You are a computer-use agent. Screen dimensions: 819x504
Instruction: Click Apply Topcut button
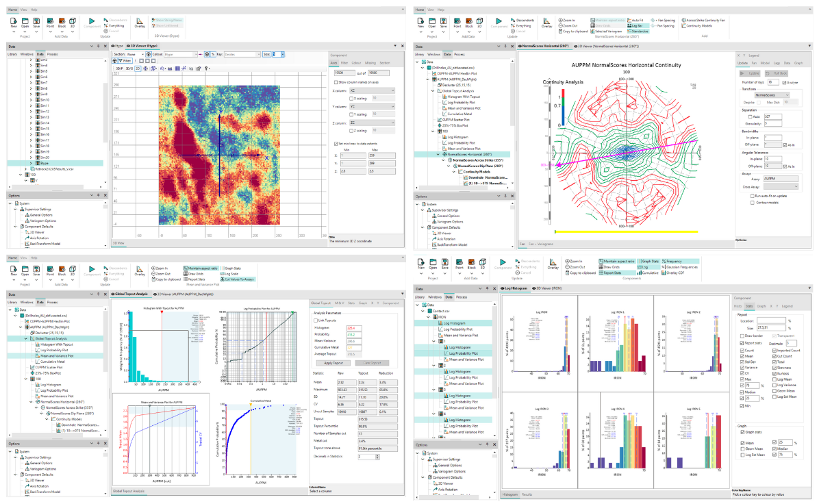click(333, 363)
